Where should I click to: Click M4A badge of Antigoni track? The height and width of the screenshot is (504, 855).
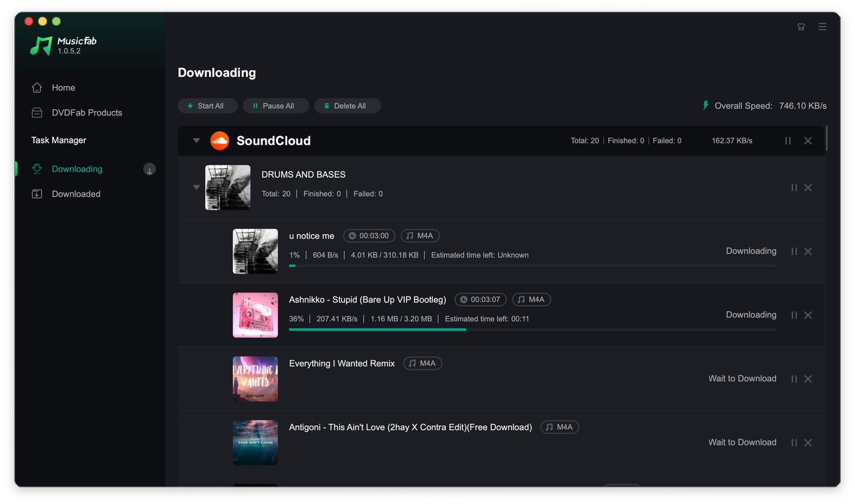[560, 427]
